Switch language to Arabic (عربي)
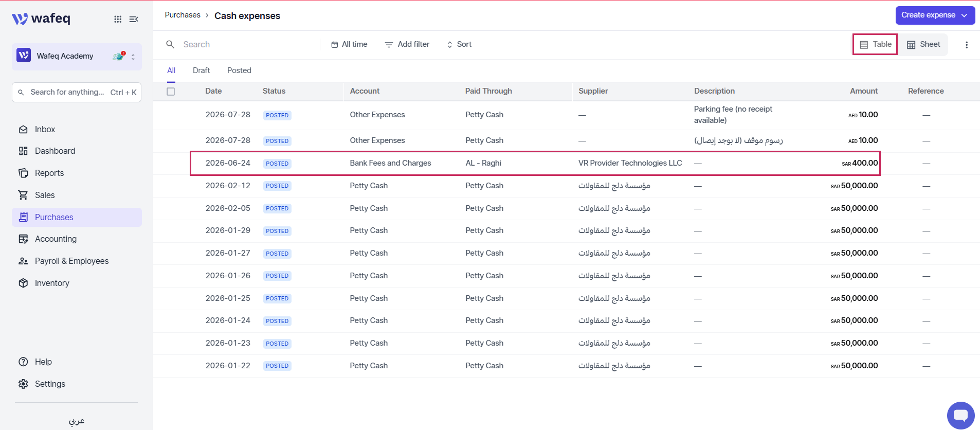The image size is (980, 430). tap(77, 421)
